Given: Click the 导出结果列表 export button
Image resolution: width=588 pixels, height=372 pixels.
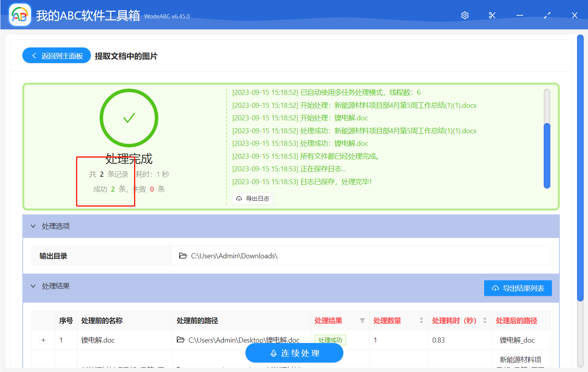Looking at the screenshot, I should click(518, 288).
